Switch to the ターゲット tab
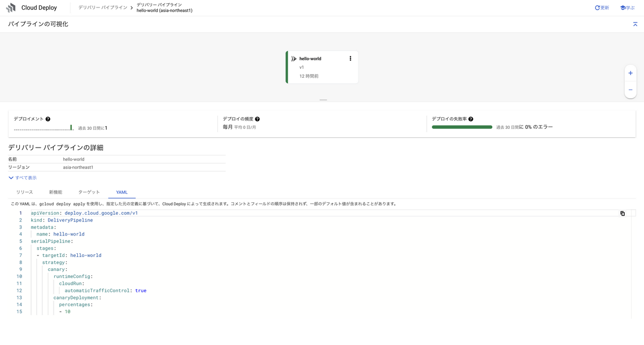The image size is (644, 345). (89, 192)
